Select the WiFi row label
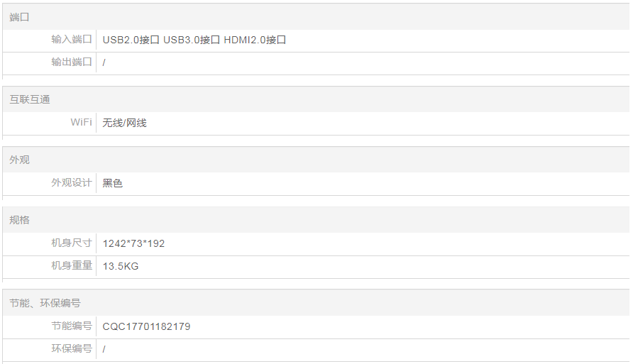The width and height of the screenshot is (633, 364). [x=81, y=123]
